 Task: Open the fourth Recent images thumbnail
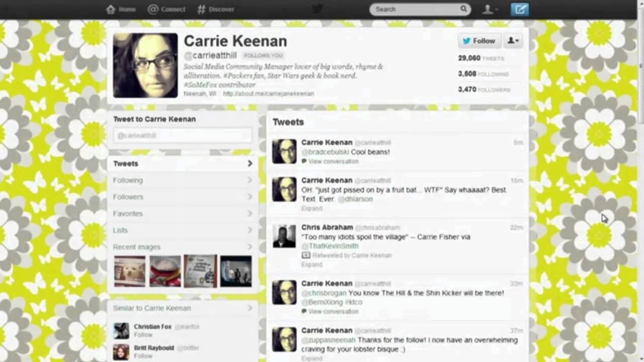pyautogui.click(x=236, y=271)
